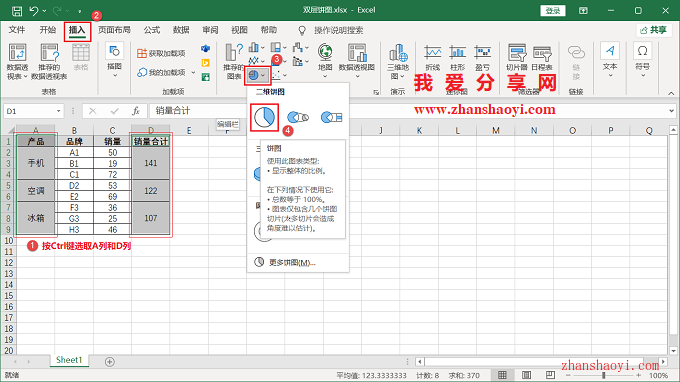680x382 pixels.
Task: Expand the formula bar chevron
Action: pyautogui.click(x=671, y=111)
